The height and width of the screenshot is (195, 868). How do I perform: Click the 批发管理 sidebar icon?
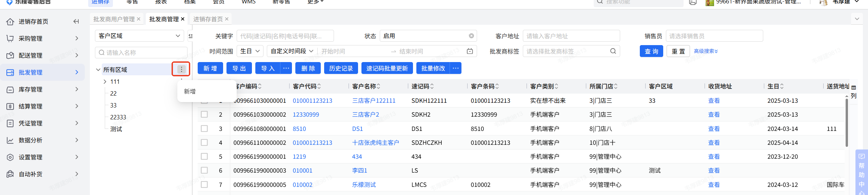tap(10, 72)
